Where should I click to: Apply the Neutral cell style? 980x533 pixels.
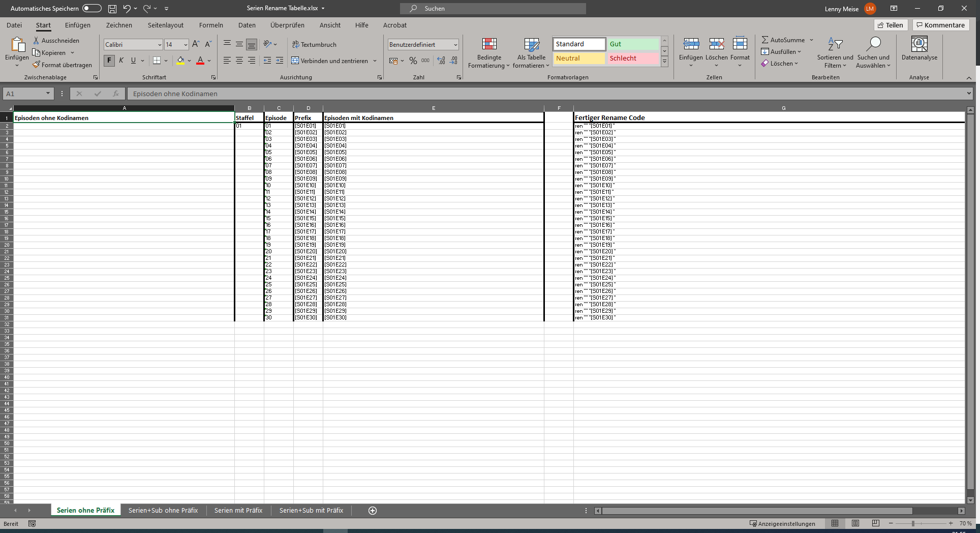pyautogui.click(x=579, y=58)
